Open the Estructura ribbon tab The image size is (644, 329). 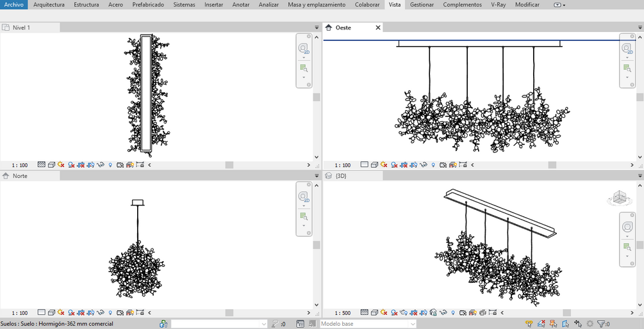click(87, 5)
